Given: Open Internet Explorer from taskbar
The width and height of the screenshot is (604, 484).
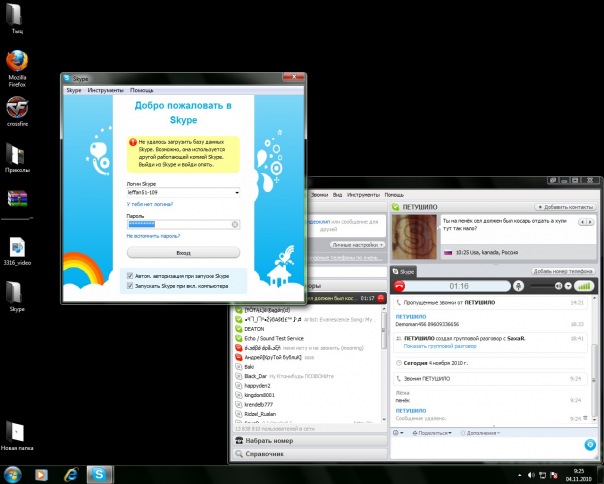Looking at the screenshot, I should [x=70, y=474].
